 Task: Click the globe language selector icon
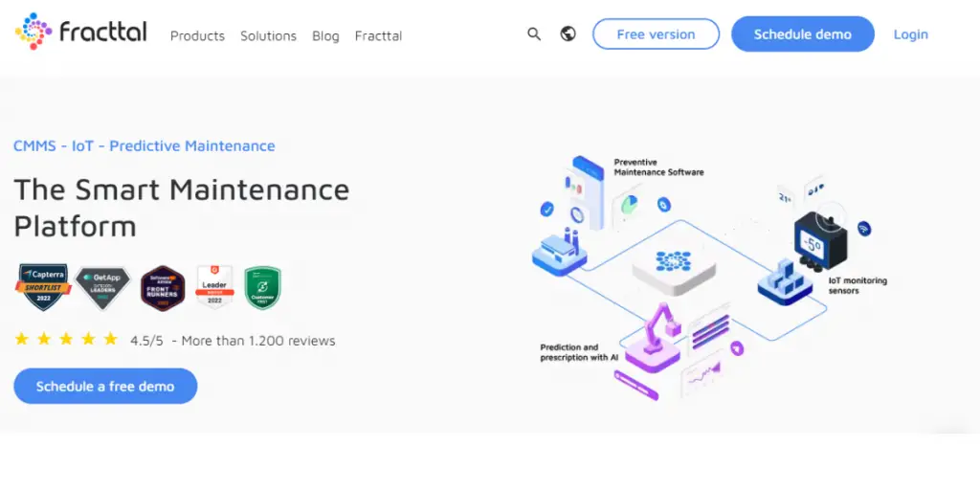[x=568, y=34]
